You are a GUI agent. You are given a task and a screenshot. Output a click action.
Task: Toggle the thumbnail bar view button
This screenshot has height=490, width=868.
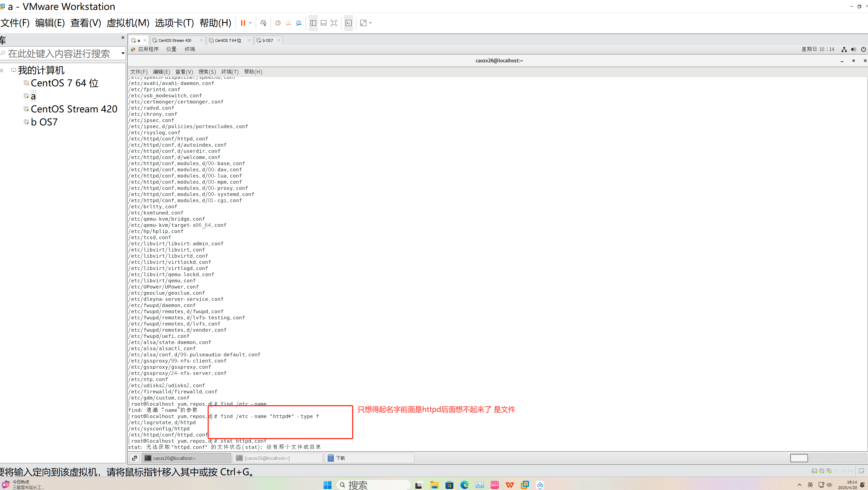point(324,23)
